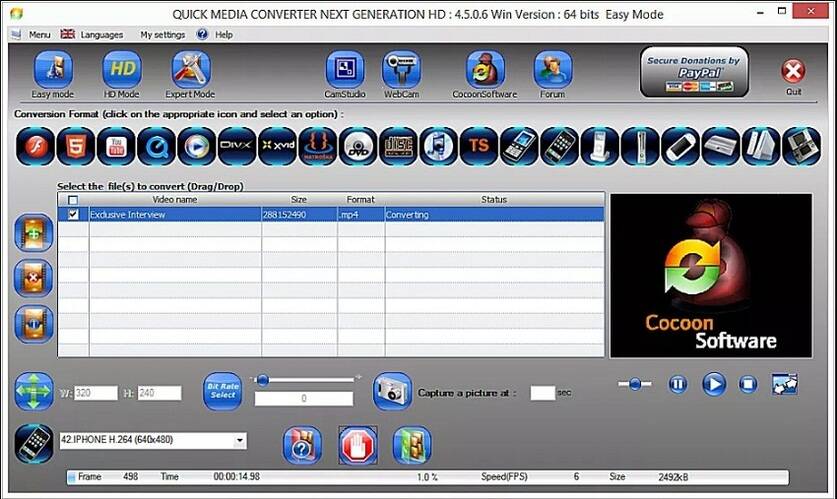This screenshot has height=499, width=837.
Task: Select DivX conversion format
Action: (x=236, y=146)
